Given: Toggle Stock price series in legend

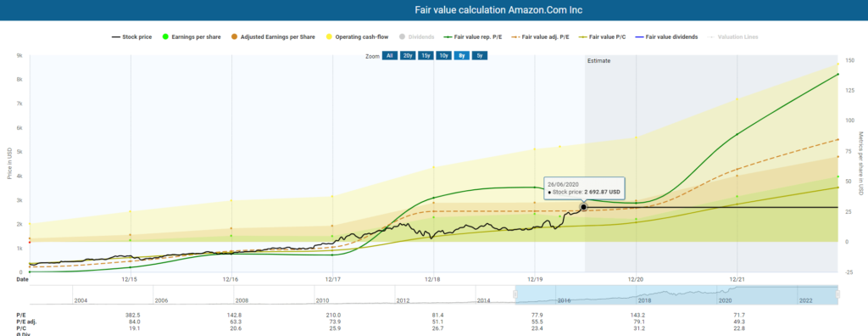Looking at the screenshot, I should coord(131,37).
